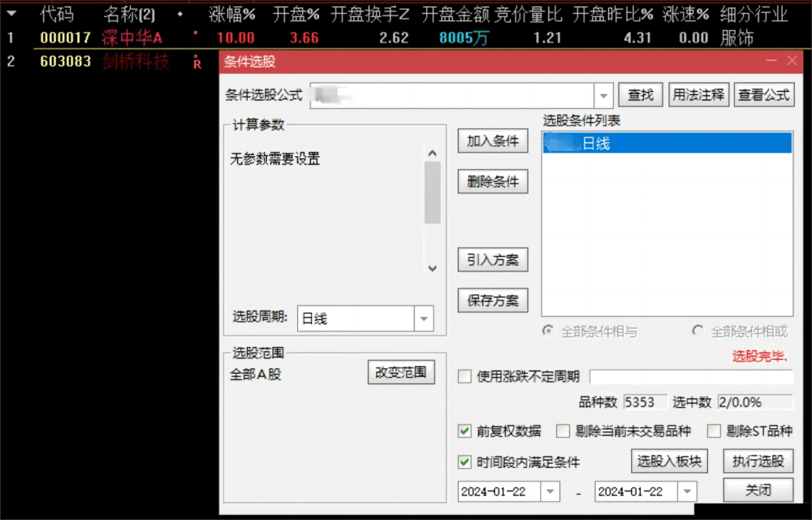Click 加入条件 button
The width and height of the screenshot is (812, 520).
tap(493, 141)
